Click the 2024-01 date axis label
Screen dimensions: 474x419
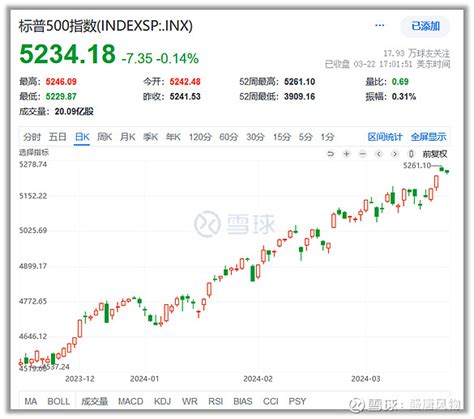pyautogui.click(x=144, y=379)
